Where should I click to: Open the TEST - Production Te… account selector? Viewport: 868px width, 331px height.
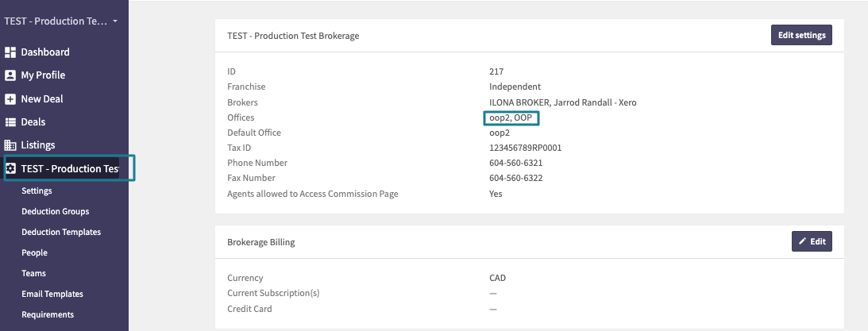[61, 21]
